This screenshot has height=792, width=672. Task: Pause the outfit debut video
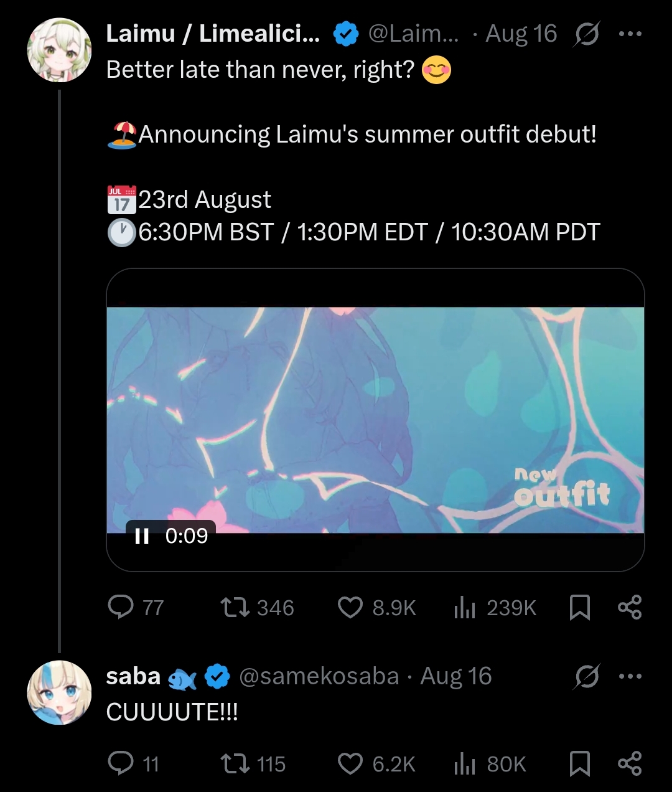click(x=142, y=535)
